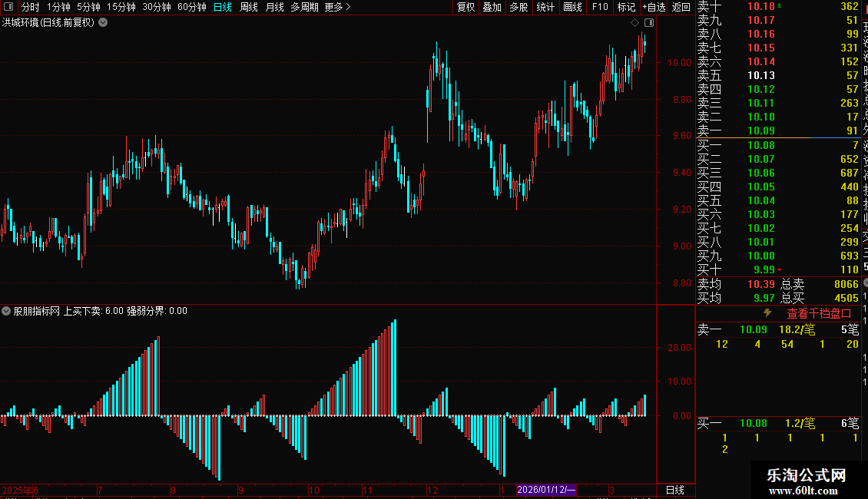The image size is (868, 499).
Task: Click the 18.2/笔 sell-one detail value
Action: (797, 329)
